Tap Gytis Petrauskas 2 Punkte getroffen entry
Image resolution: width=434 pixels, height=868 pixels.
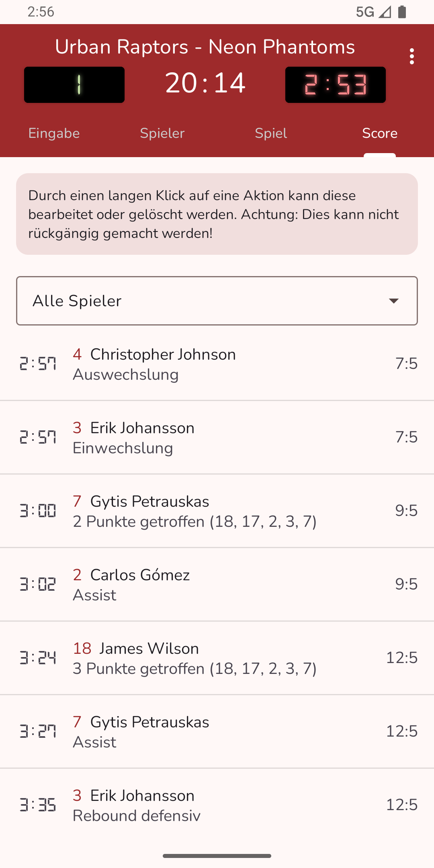point(217,511)
